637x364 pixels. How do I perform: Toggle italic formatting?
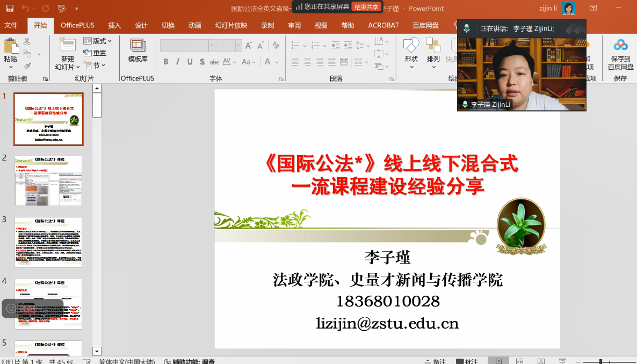pyautogui.click(x=178, y=62)
